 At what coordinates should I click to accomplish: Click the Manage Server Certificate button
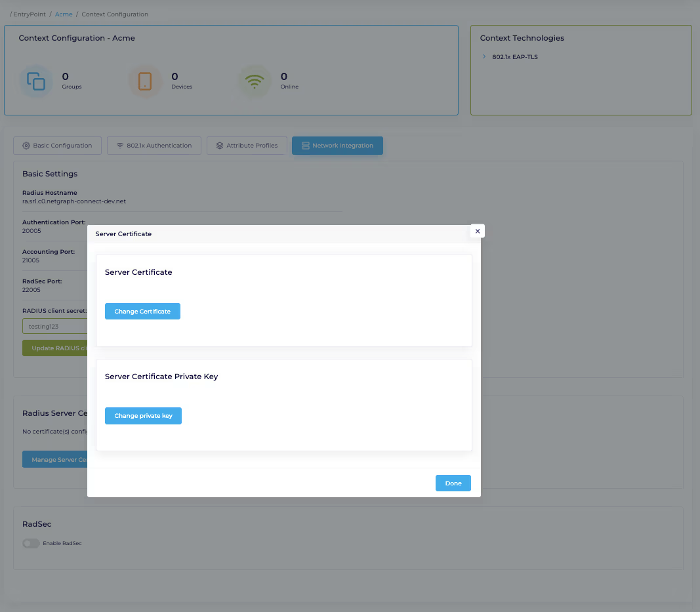[x=55, y=459]
